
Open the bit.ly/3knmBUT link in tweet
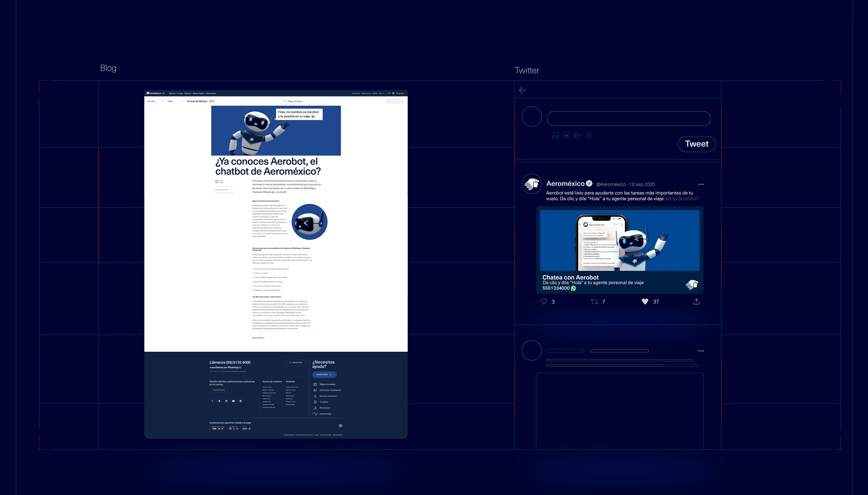point(682,199)
